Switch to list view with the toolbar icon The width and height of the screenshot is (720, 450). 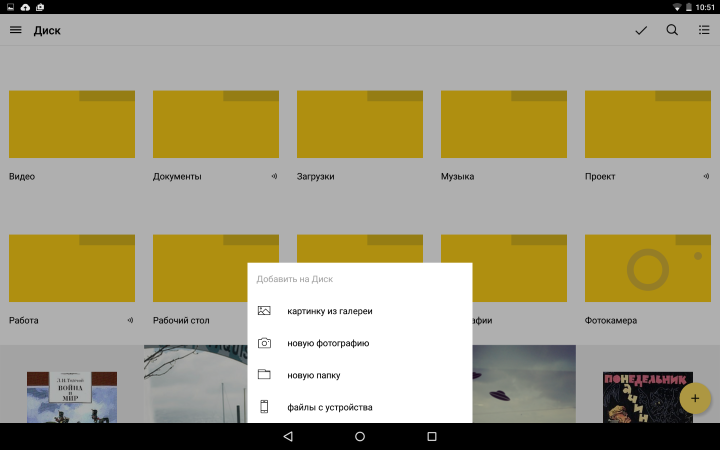tap(704, 30)
